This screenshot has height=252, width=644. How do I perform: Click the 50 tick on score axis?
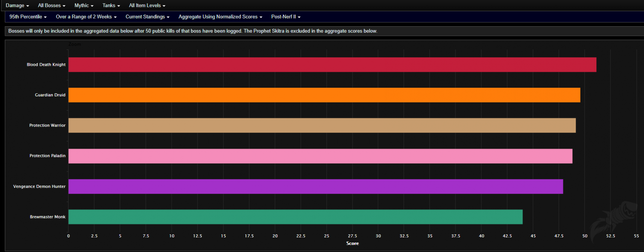(585, 236)
